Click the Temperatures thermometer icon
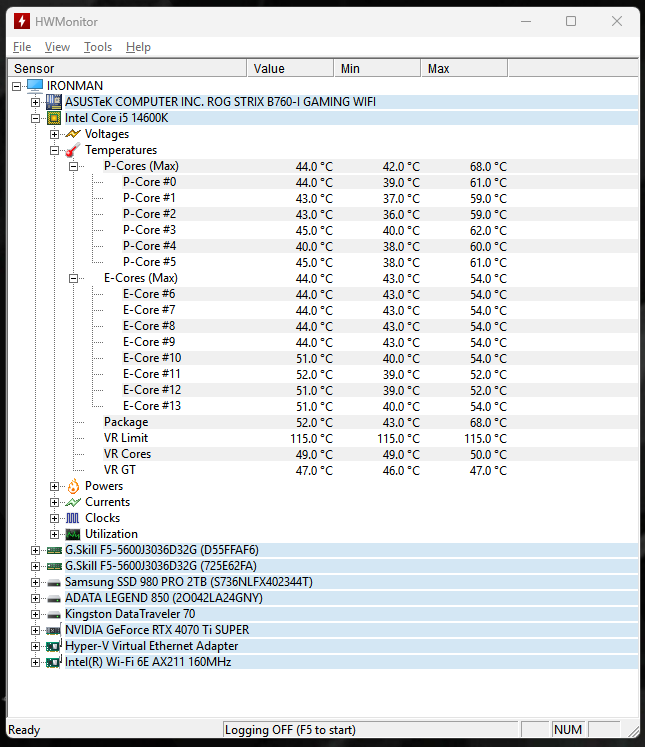 [x=73, y=150]
